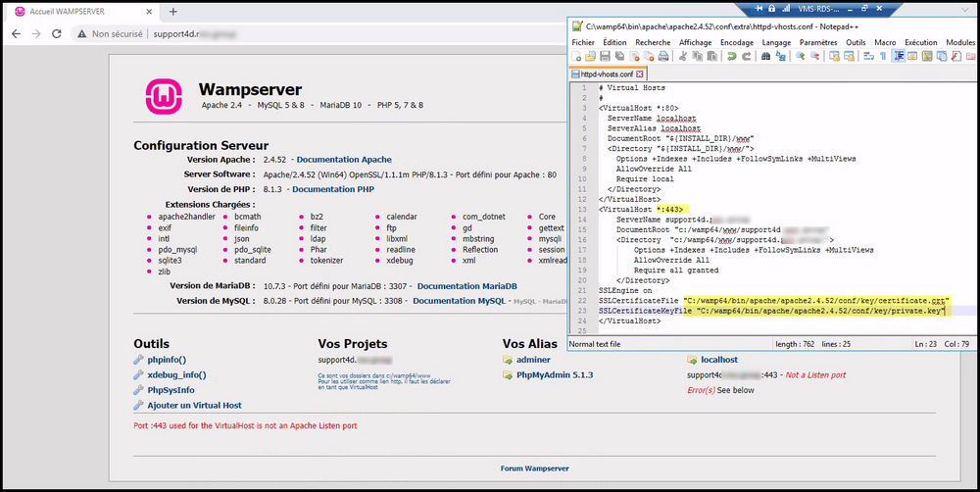
Task: Click the pin icon on VMS-RDS bar
Action: 759,8
